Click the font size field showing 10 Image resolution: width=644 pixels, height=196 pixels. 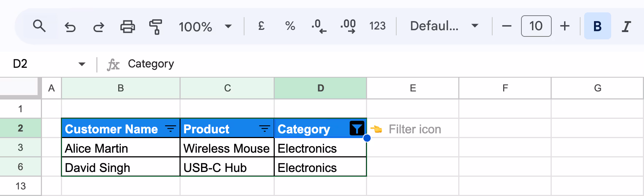point(536,26)
